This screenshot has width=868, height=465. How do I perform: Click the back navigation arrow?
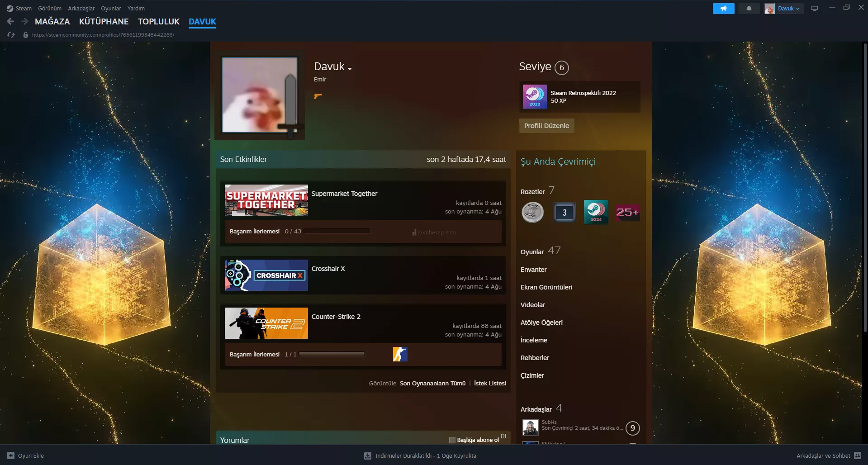(10, 21)
